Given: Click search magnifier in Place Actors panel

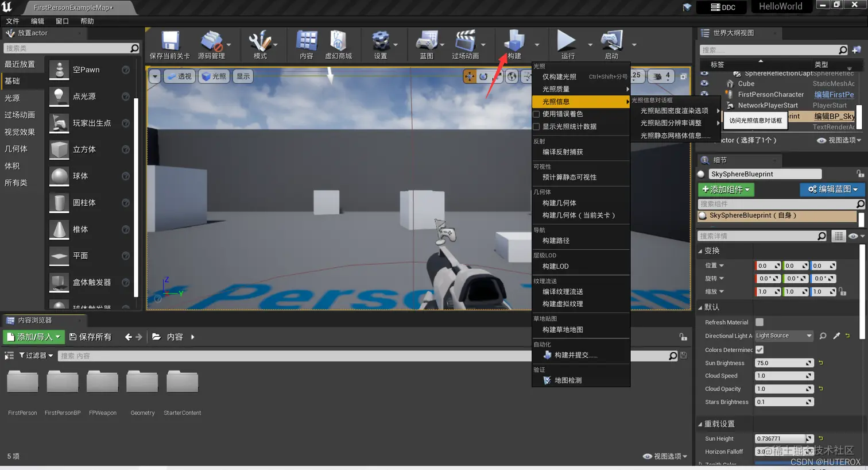Looking at the screenshot, I should pos(134,48).
